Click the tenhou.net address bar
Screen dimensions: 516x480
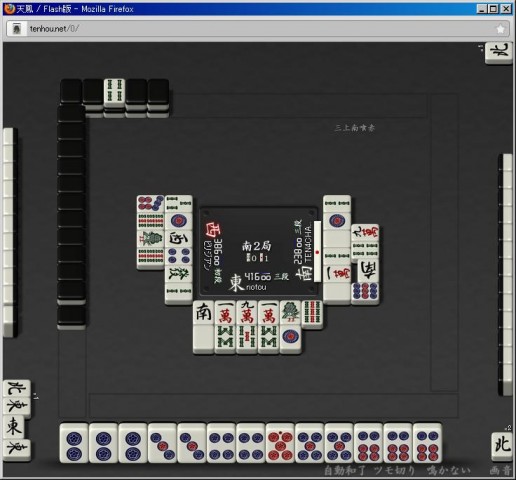coord(258,29)
